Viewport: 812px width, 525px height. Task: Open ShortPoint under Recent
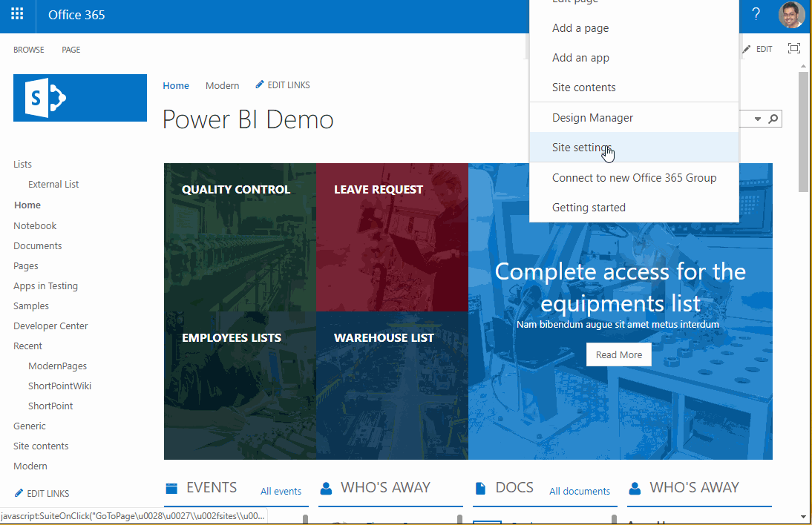pos(50,406)
